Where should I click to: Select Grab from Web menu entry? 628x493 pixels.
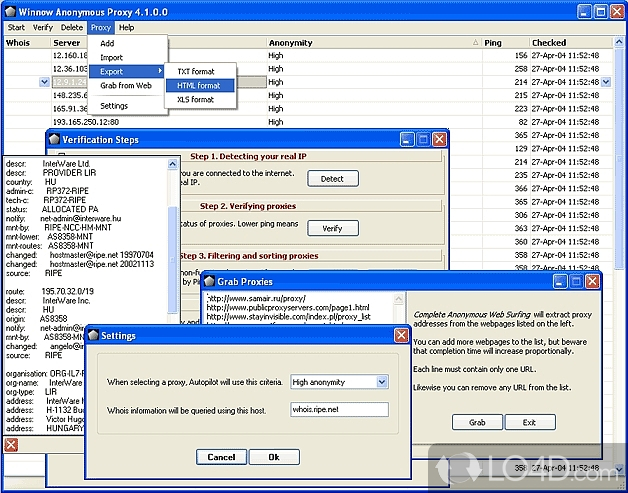tap(126, 85)
